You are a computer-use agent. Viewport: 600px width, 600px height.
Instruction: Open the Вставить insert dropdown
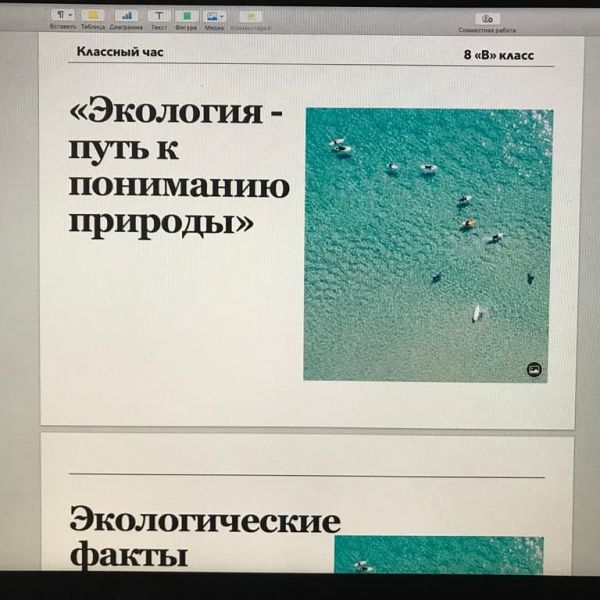tap(63, 16)
